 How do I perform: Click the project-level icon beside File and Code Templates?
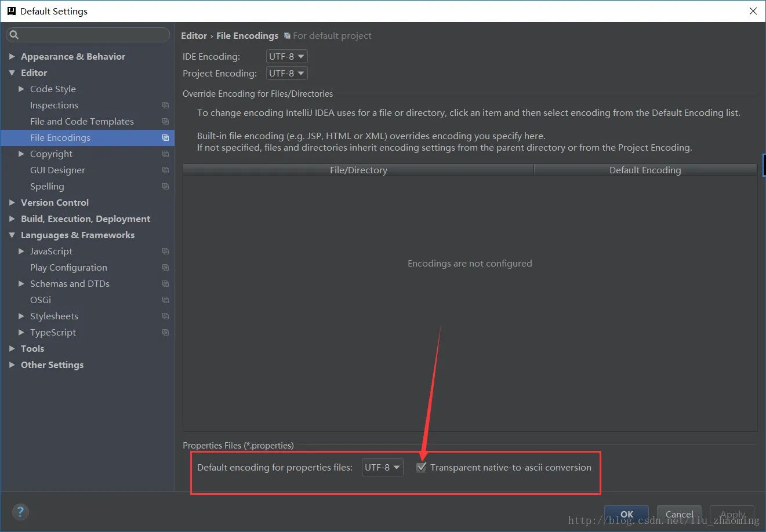click(165, 122)
